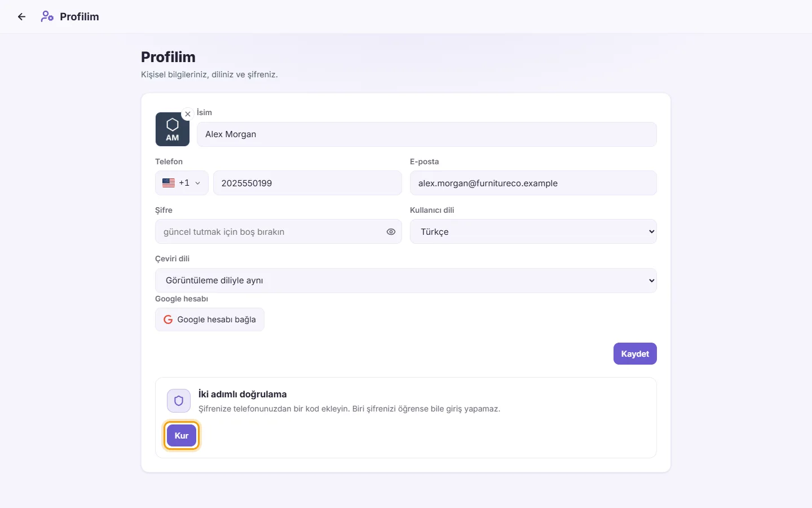Focus the İsim field with Alex Morgan
Image resolution: width=812 pixels, height=508 pixels.
[x=427, y=134]
